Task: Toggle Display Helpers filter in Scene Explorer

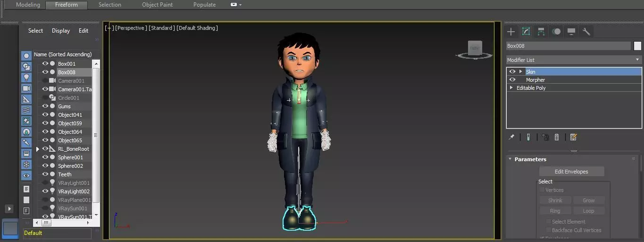Action: [x=26, y=99]
